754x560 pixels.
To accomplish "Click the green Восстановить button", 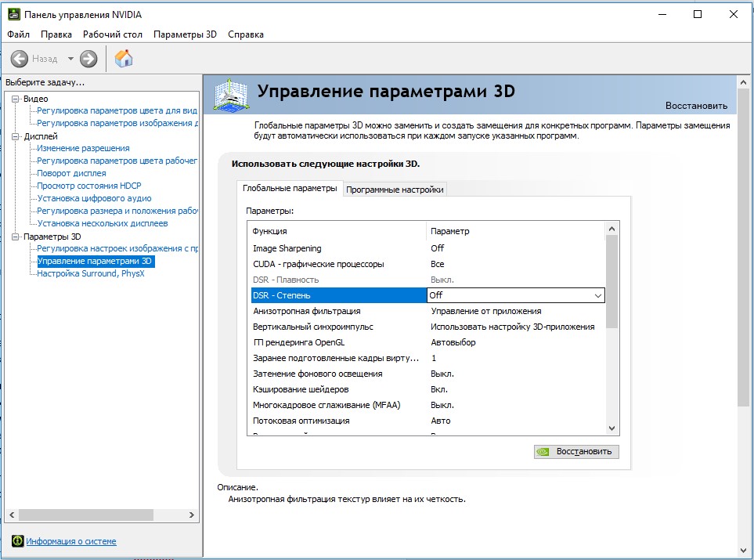I will (576, 451).
